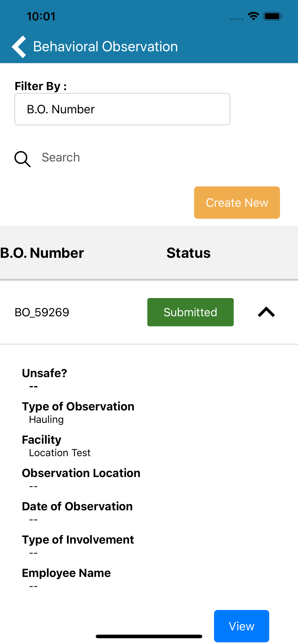Image resolution: width=298 pixels, height=644 pixels.
Task: Create a new behavioral observation
Action: coord(237,202)
